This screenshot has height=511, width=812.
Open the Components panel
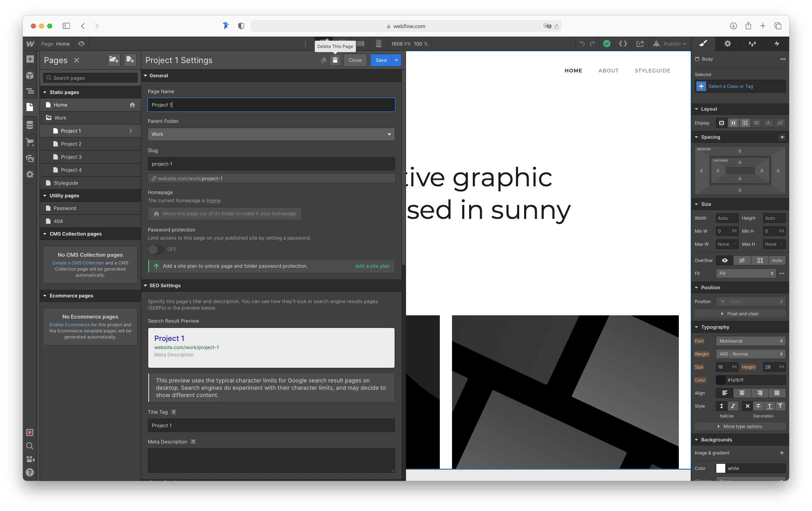(x=30, y=75)
